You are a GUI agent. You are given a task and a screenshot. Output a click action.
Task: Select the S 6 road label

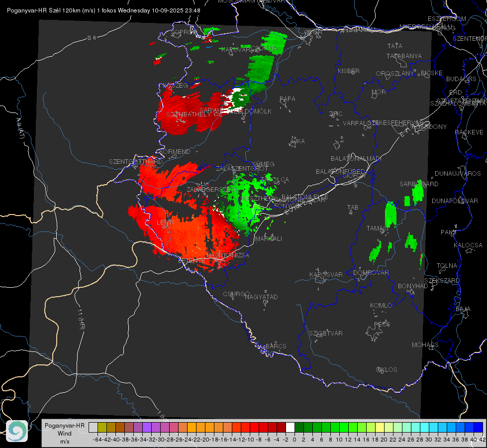pyautogui.click(x=92, y=38)
